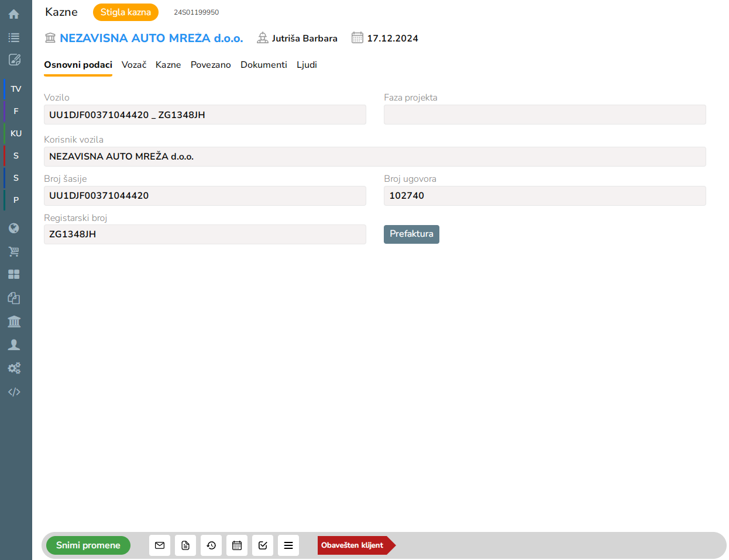Image resolution: width=729 pixels, height=560 pixels.
Task: Open the home icon in sidebar
Action: click(x=14, y=14)
